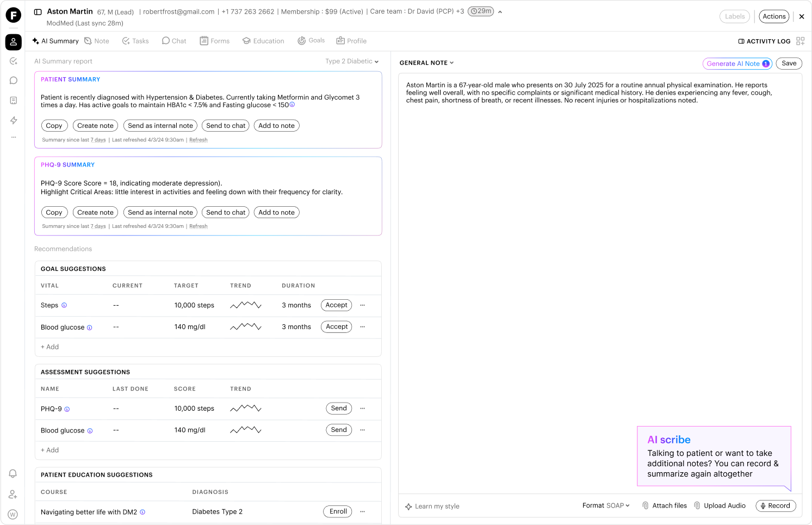
Task: Switch to the Chat tab
Action: pos(174,41)
